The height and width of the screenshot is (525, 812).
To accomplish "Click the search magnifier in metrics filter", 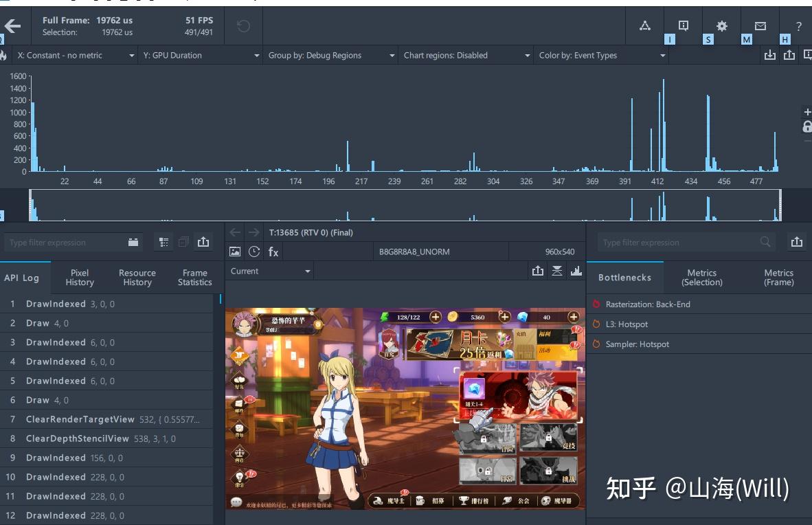I will coord(765,241).
